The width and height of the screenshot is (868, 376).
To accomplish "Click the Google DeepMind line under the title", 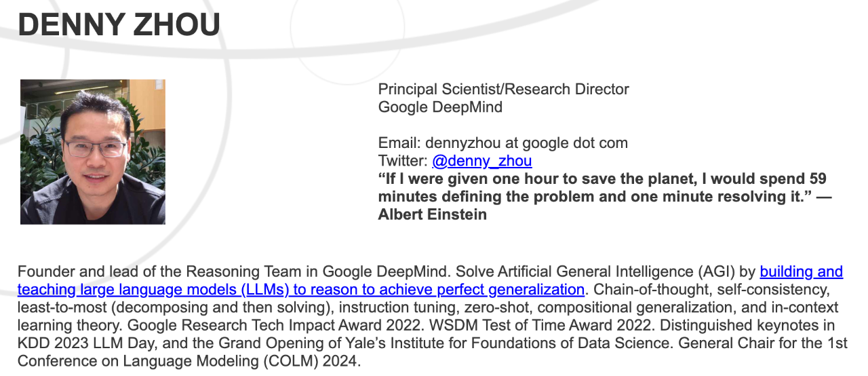I will click(440, 107).
